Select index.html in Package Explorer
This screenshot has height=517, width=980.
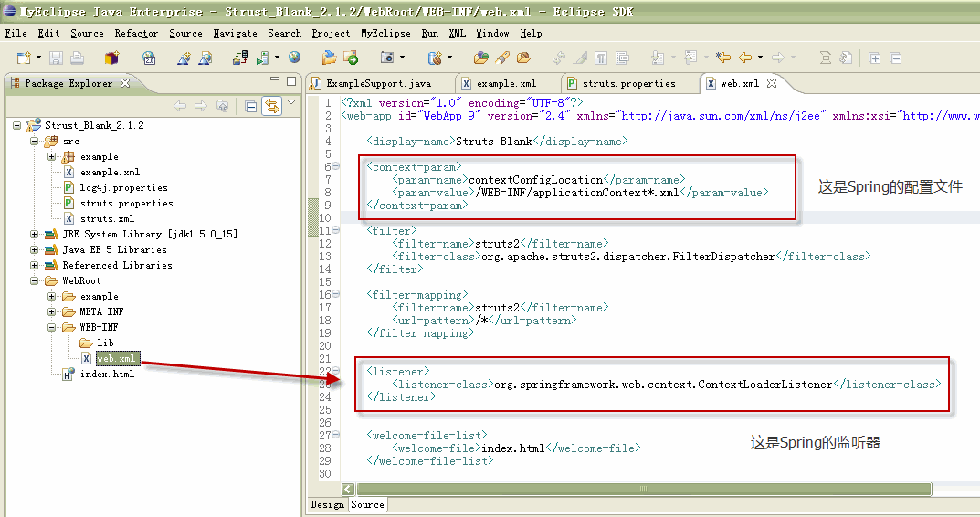pos(107,374)
